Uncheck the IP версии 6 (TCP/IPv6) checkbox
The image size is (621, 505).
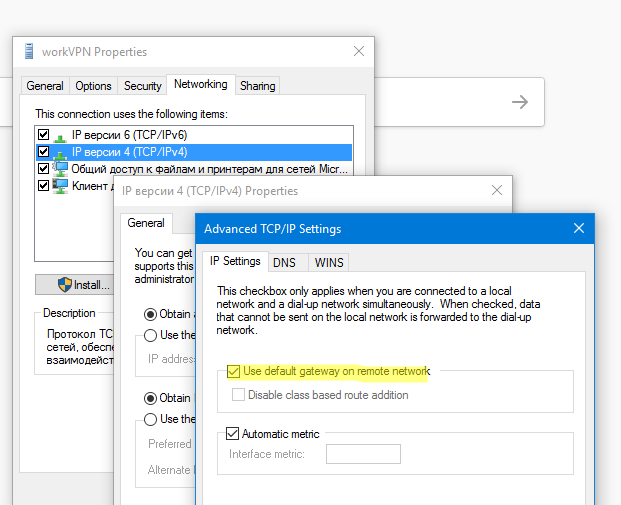click(x=44, y=135)
